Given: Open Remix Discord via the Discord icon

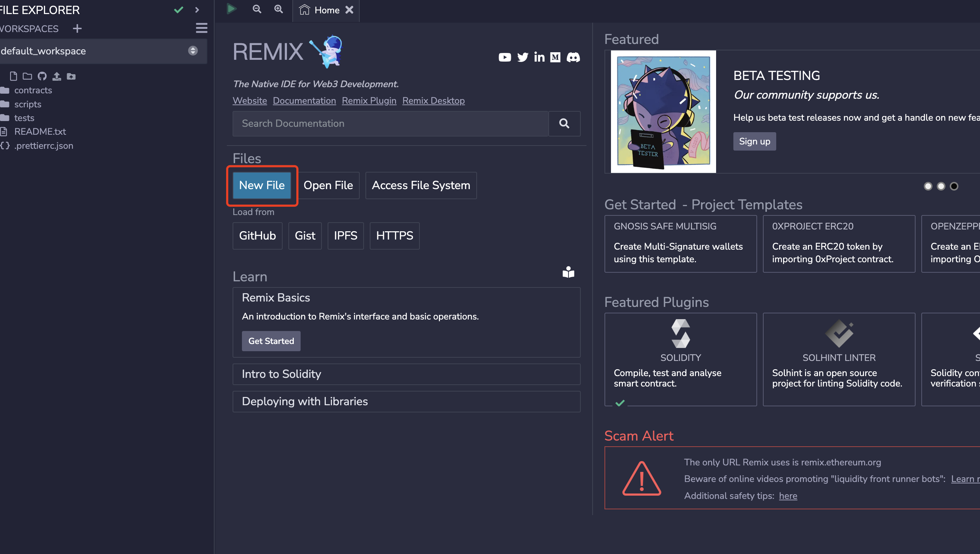Looking at the screenshot, I should [573, 57].
